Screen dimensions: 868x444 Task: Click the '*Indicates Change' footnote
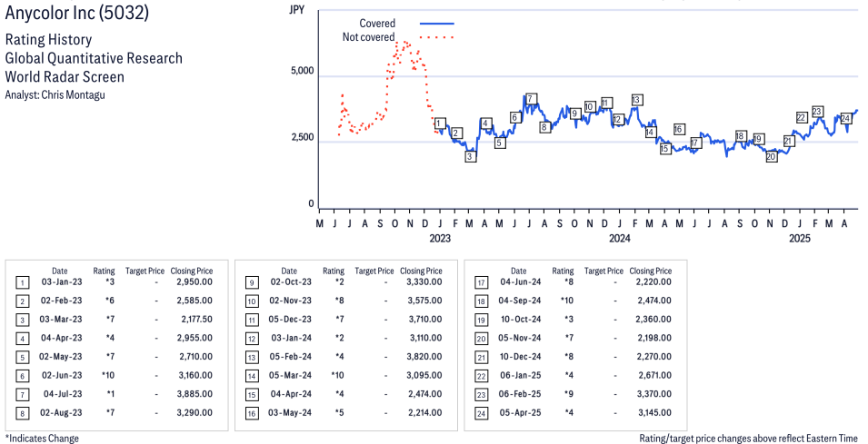point(42,439)
